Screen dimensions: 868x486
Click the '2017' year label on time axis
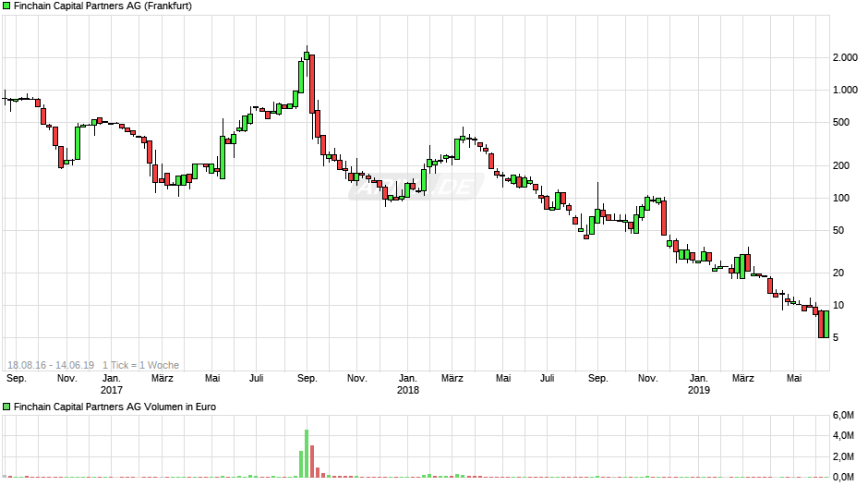tap(111, 390)
